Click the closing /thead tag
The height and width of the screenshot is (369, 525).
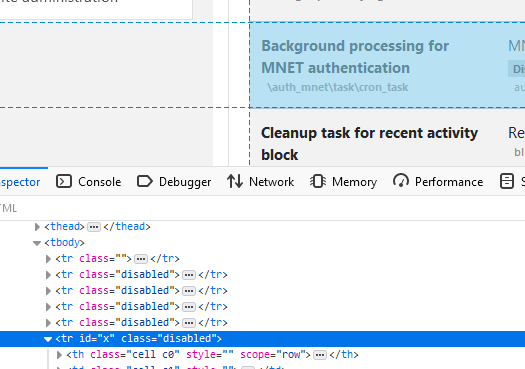click(x=127, y=227)
